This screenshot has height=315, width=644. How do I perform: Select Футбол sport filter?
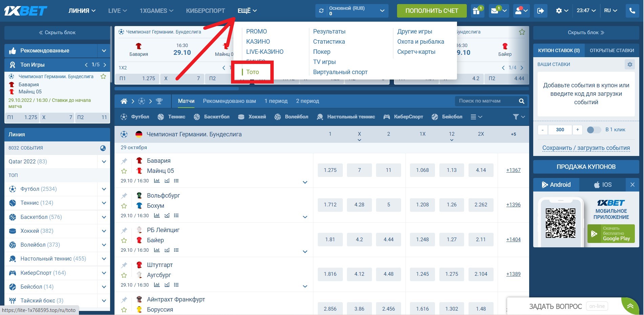pyautogui.click(x=135, y=117)
